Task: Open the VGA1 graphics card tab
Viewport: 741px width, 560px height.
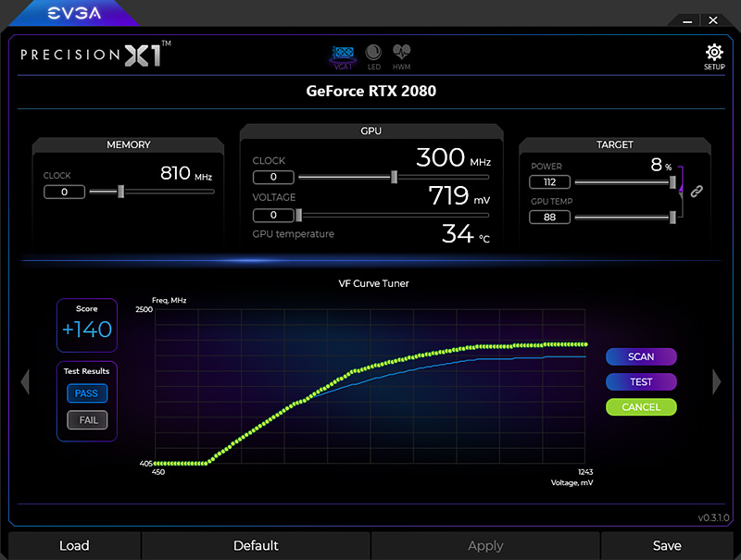Action: pos(343,57)
